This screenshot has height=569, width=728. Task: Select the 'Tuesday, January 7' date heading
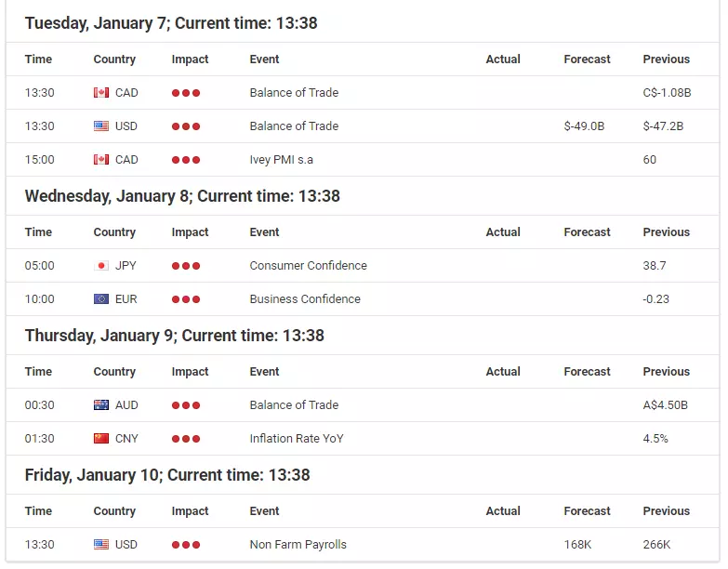coord(171,23)
